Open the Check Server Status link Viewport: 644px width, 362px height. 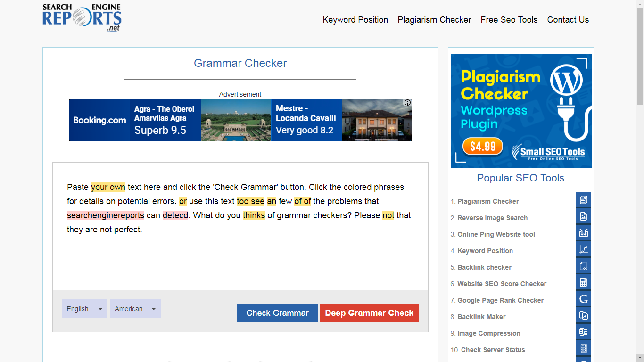click(493, 350)
